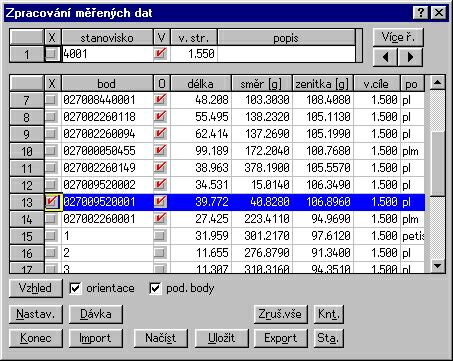The width and height of the screenshot is (453, 361).
Task: Select row header 13
Action: click(27, 202)
